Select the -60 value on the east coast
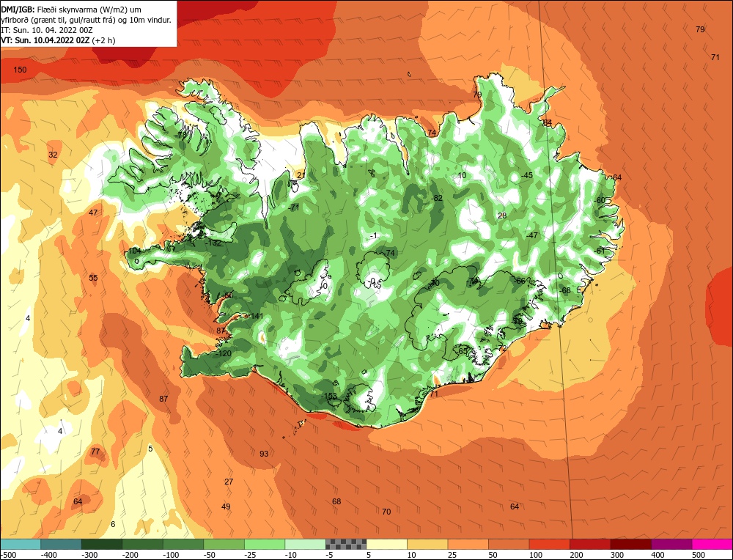Viewport: 733px width, 560px height. [600, 200]
